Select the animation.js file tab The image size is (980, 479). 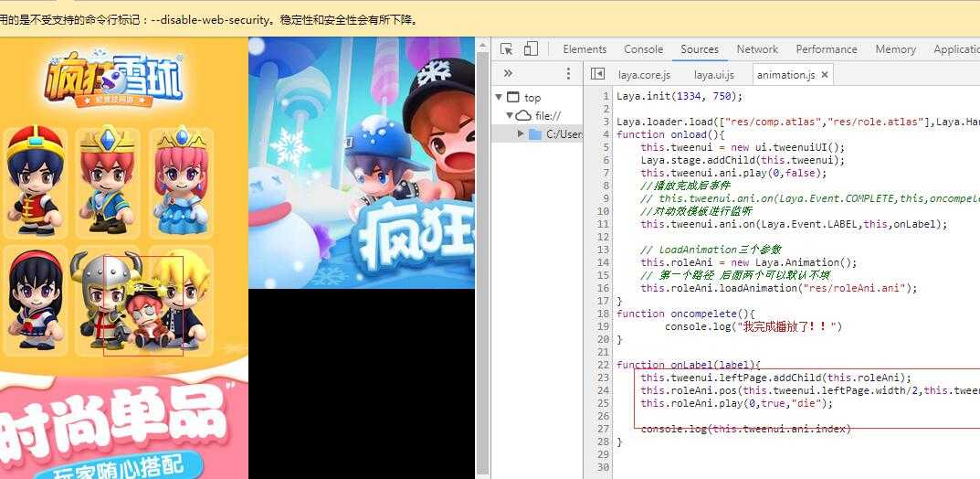[x=785, y=75]
